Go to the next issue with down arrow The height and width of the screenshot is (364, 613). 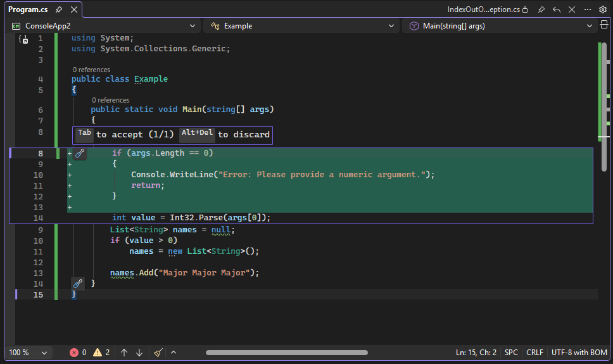[139, 353]
